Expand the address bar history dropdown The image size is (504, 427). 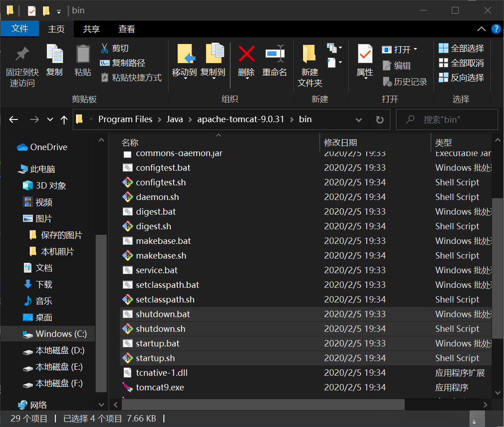tap(359, 120)
